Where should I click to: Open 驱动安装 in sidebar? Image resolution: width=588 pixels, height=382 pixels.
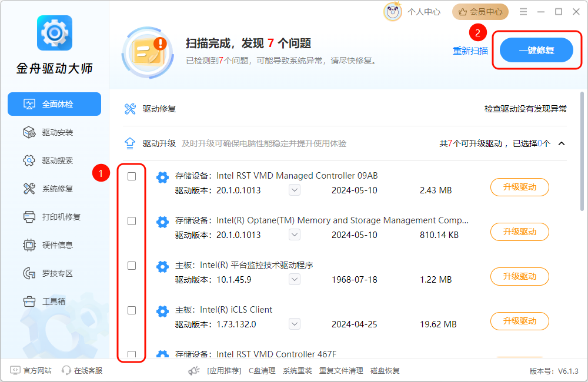(54, 132)
